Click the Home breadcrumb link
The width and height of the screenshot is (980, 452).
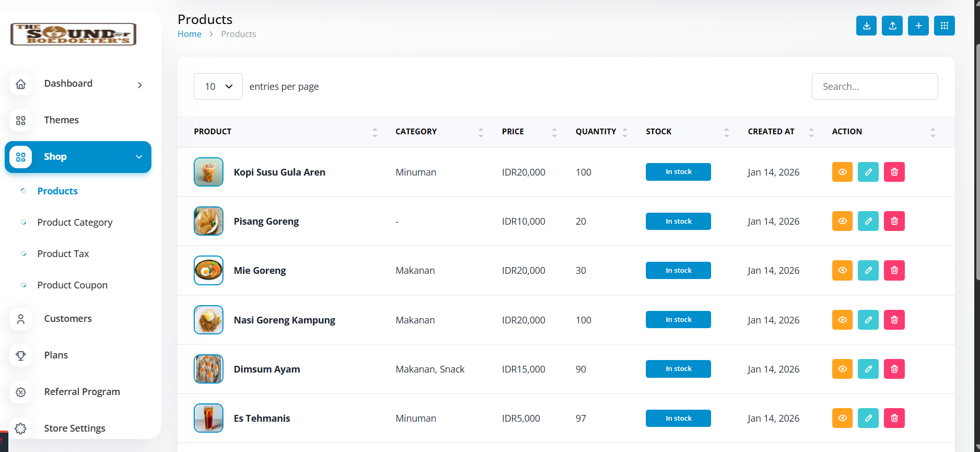tap(190, 34)
